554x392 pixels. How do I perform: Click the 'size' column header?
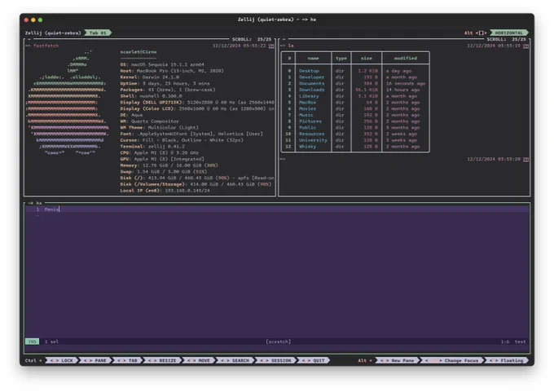(x=367, y=59)
